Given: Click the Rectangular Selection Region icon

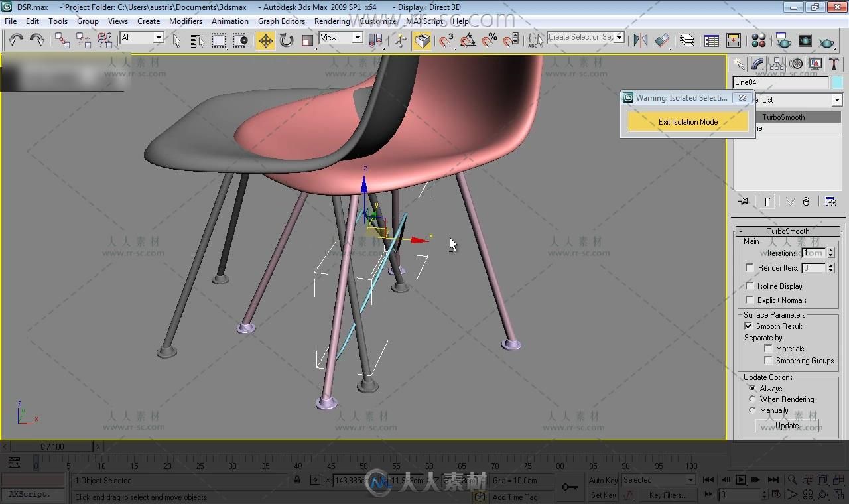Looking at the screenshot, I should click(x=219, y=40).
